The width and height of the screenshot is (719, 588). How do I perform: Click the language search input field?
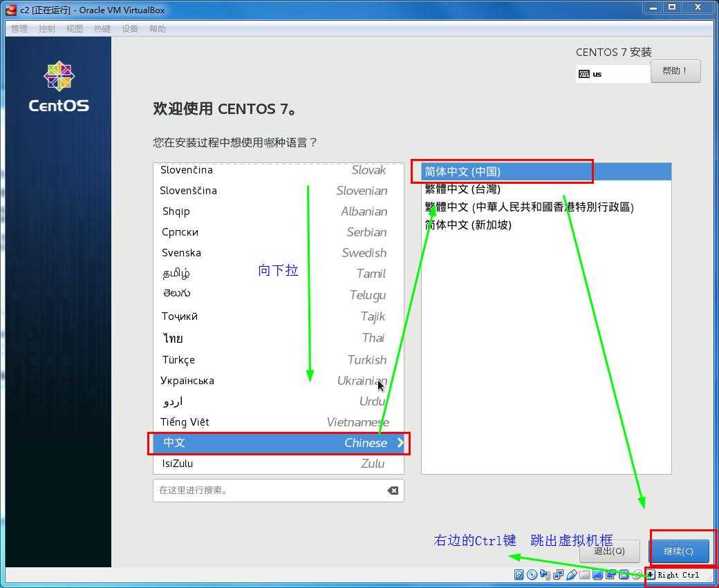click(x=279, y=491)
